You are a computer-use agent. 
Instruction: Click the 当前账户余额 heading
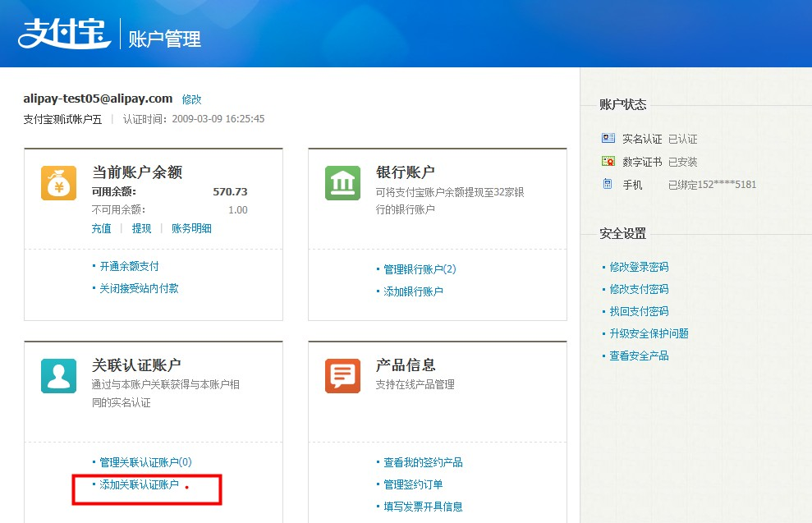click(137, 172)
